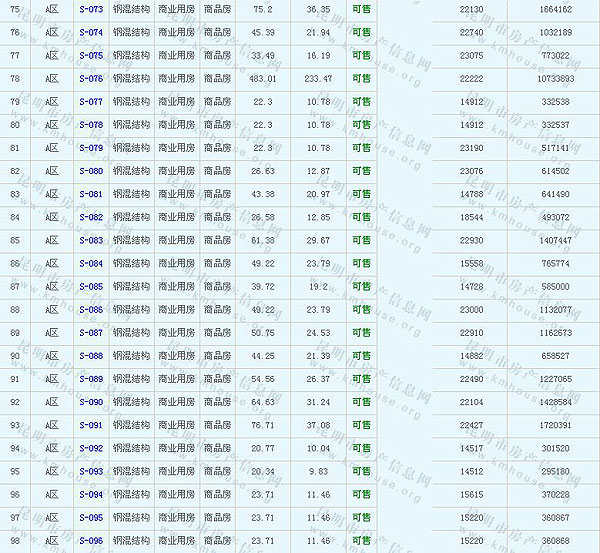Screen dimensions: 600x553
Task: Click the 可售 status in row 91
Action: [x=361, y=379]
